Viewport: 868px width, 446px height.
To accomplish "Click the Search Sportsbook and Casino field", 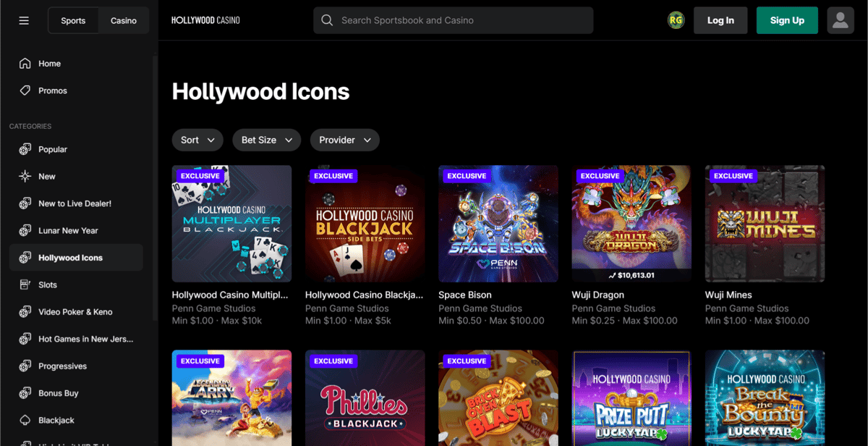I will pyautogui.click(x=454, y=20).
